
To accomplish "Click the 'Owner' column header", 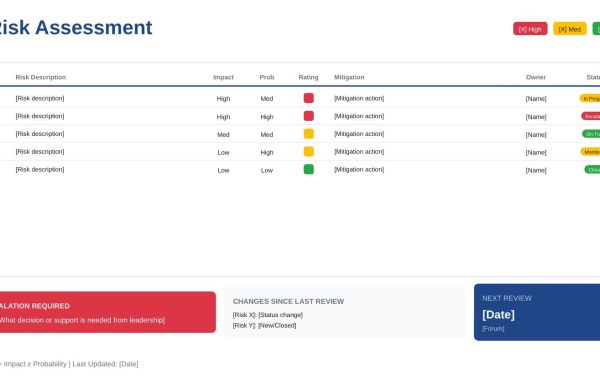I will click(536, 77).
